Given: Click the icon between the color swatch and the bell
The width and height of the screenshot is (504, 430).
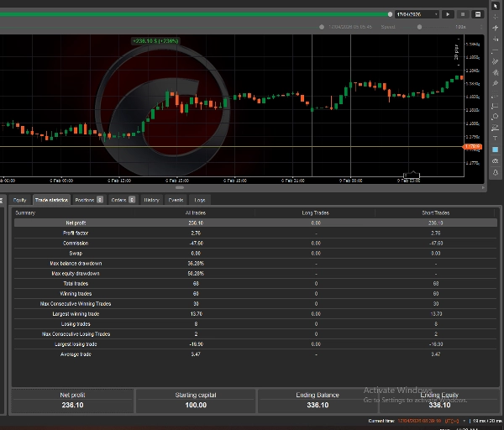Looking at the screenshot, I should [496, 161].
